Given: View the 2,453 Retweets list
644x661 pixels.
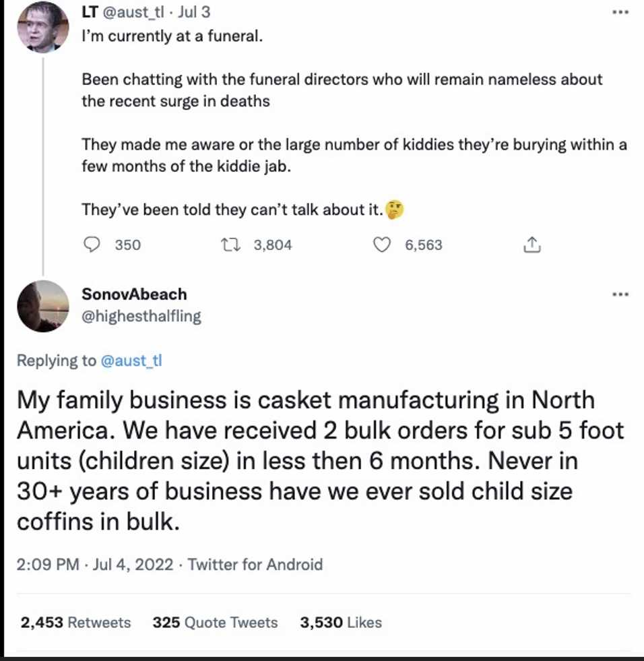Looking at the screenshot, I should point(75,622).
